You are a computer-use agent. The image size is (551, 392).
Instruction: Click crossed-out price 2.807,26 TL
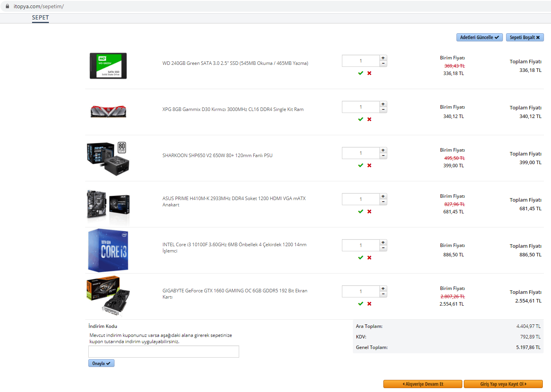(x=453, y=297)
